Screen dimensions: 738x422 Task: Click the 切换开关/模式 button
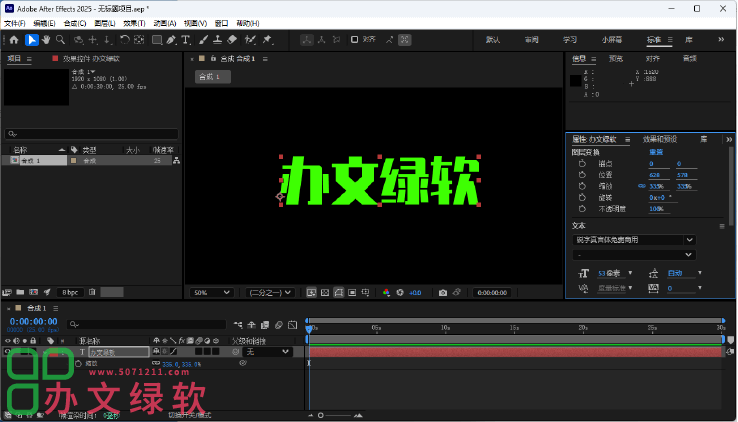(x=190, y=415)
